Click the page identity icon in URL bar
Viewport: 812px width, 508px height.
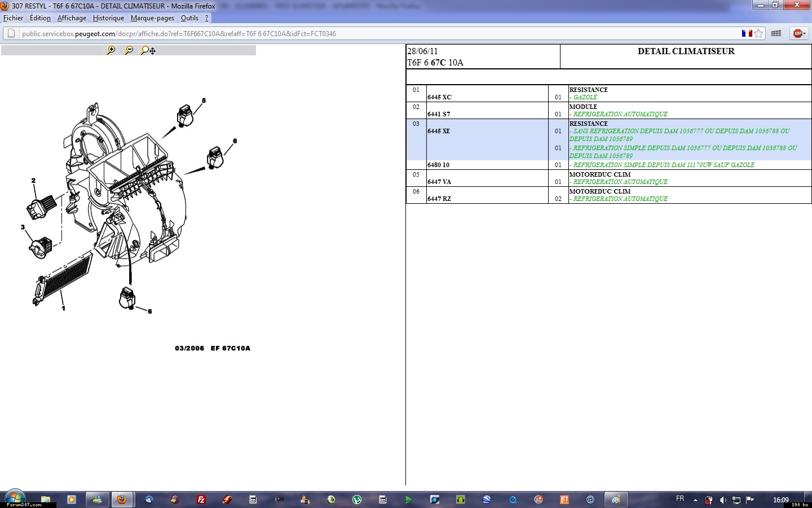pos(11,33)
